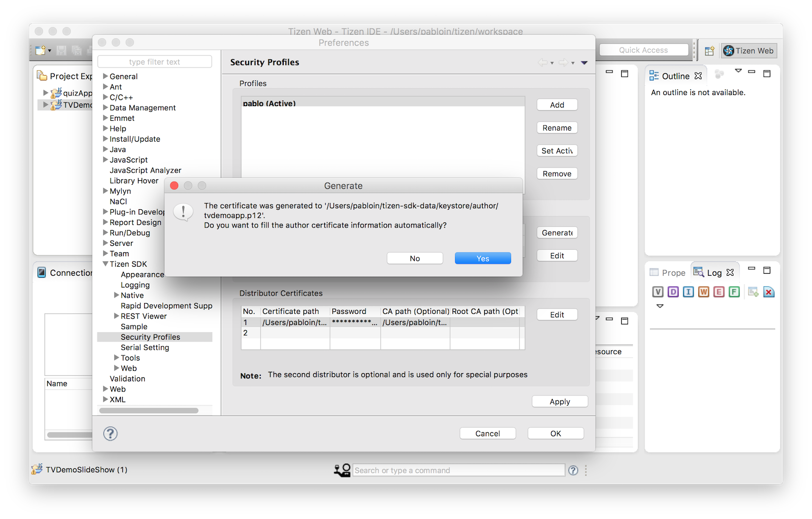The width and height of the screenshot is (812, 519).
Task: Clear the log with the red X icon
Action: click(x=769, y=291)
